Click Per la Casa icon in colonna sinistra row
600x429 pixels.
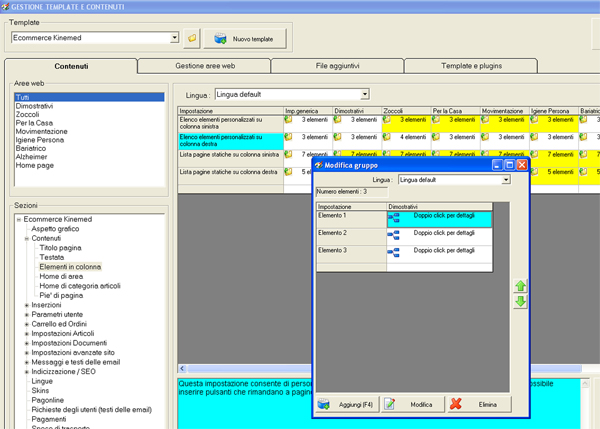[x=435, y=120]
